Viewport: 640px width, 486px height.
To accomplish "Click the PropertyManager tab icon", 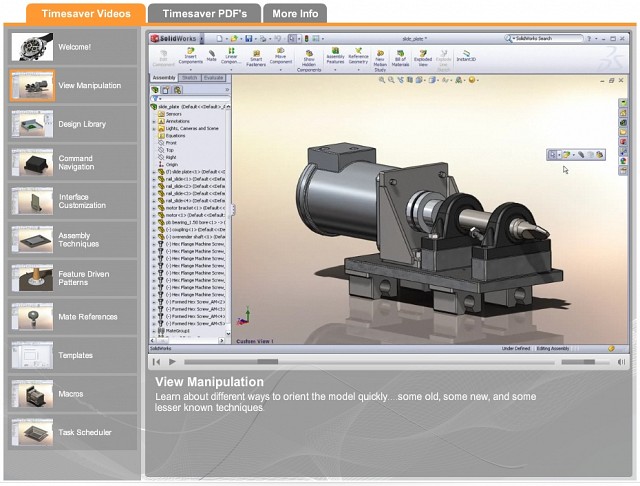I will tap(166, 90).
